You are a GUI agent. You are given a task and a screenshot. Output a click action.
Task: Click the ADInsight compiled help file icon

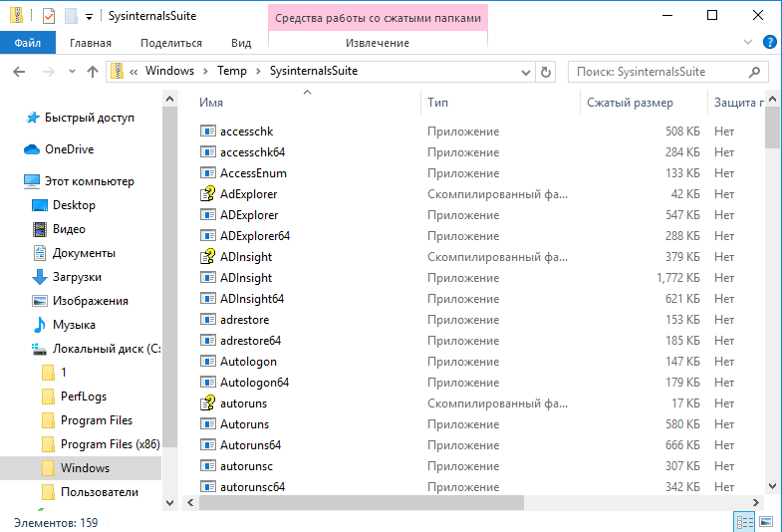tap(207, 257)
